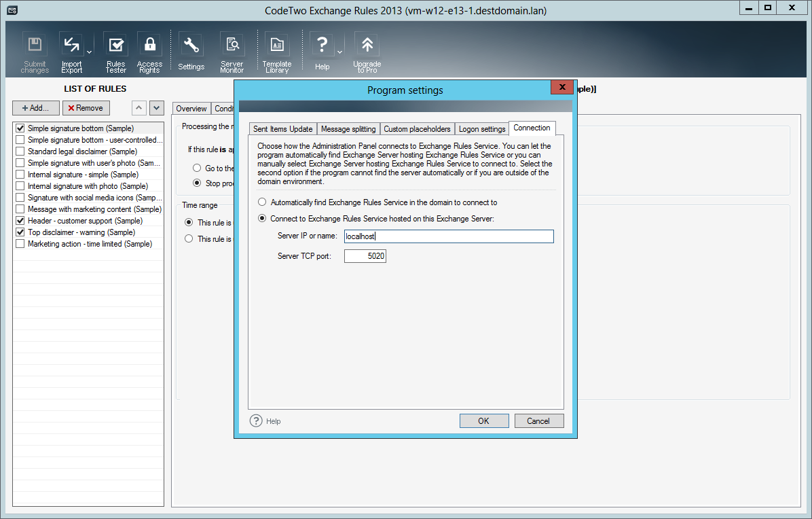Switch to Sent Items Update tab

(x=282, y=129)
